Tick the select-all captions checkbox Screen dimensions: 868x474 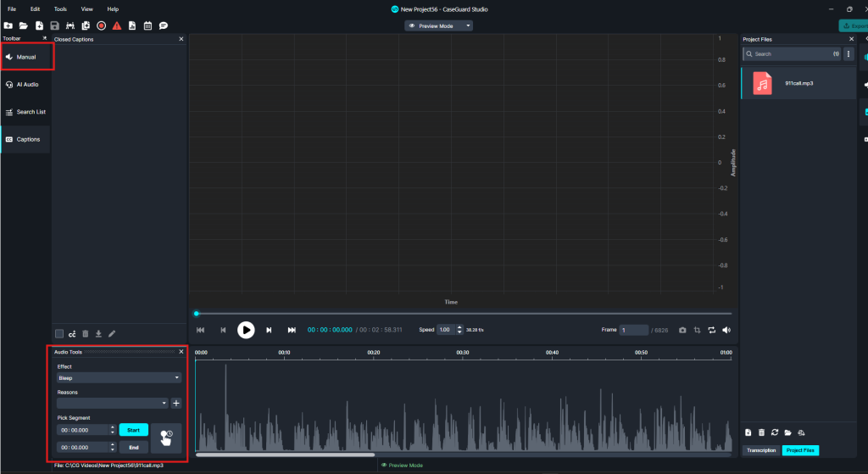(x=59, y=333)
